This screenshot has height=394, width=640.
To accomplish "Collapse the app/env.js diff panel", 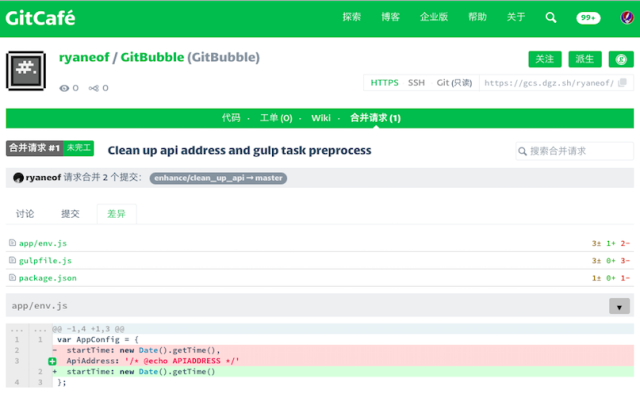I will pyautogui.click(x=619, y=306).
